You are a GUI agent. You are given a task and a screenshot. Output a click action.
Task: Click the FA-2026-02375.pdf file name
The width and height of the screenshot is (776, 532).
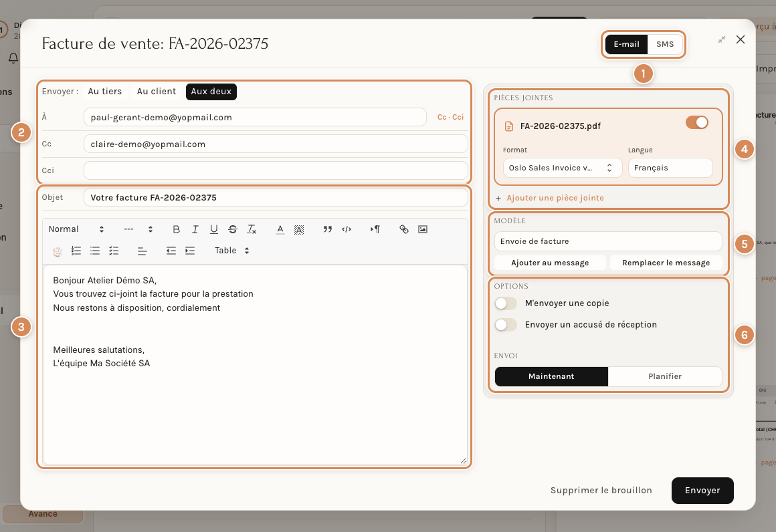(x=560, y=126)
